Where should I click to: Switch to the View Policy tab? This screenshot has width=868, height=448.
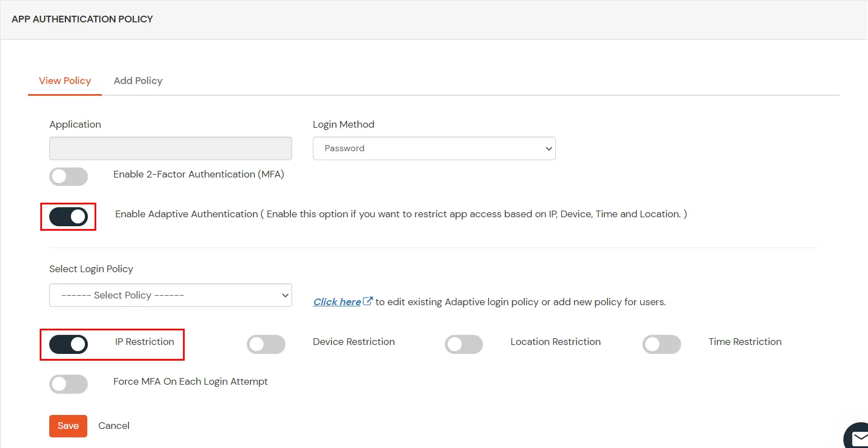[x=65, y=81]
